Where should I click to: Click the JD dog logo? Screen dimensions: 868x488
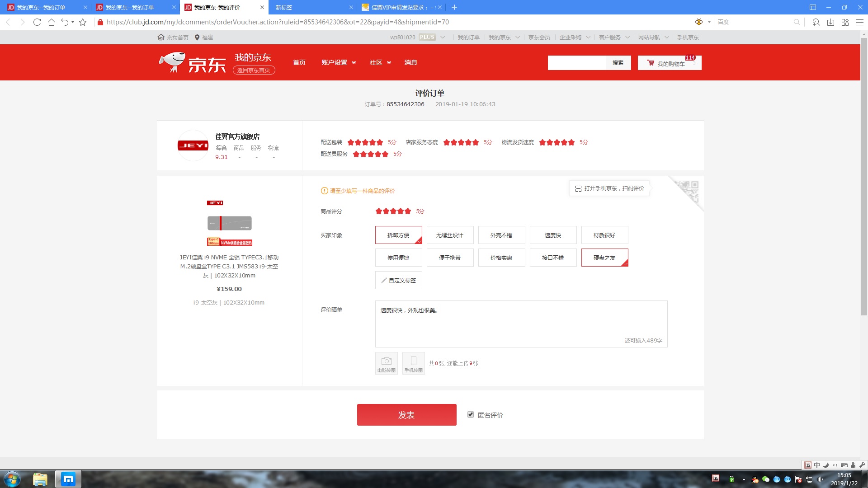[x=172, y=62]
